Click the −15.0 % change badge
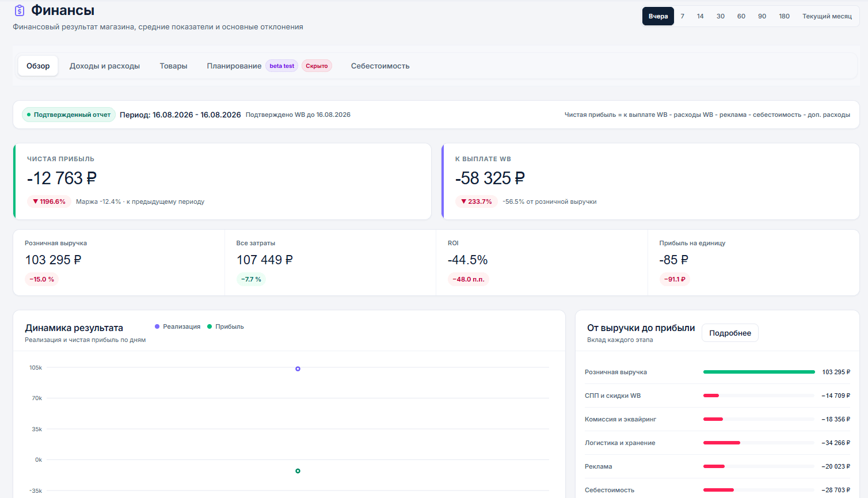The width and height of the screenshot is (868, 498). [x=42, y=279]
